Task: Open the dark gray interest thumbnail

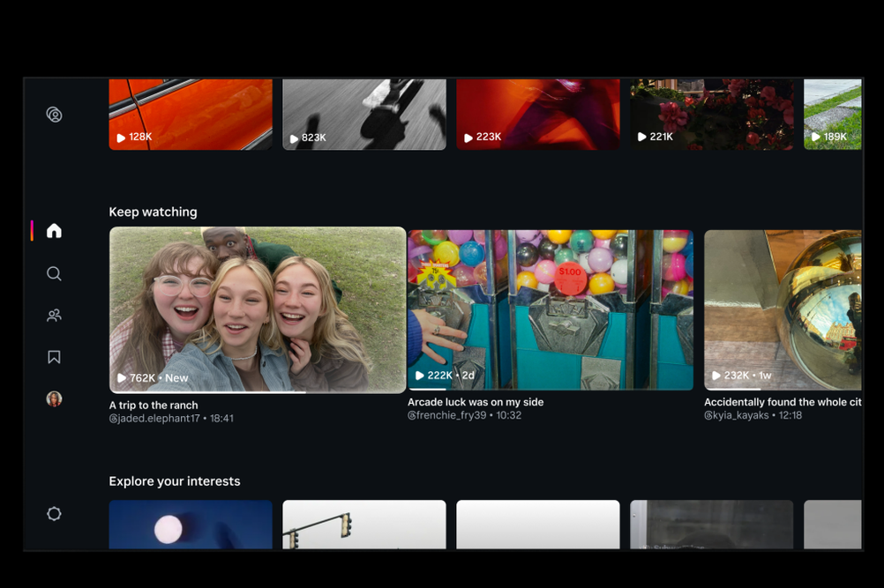Action: (x=711, y=525)
